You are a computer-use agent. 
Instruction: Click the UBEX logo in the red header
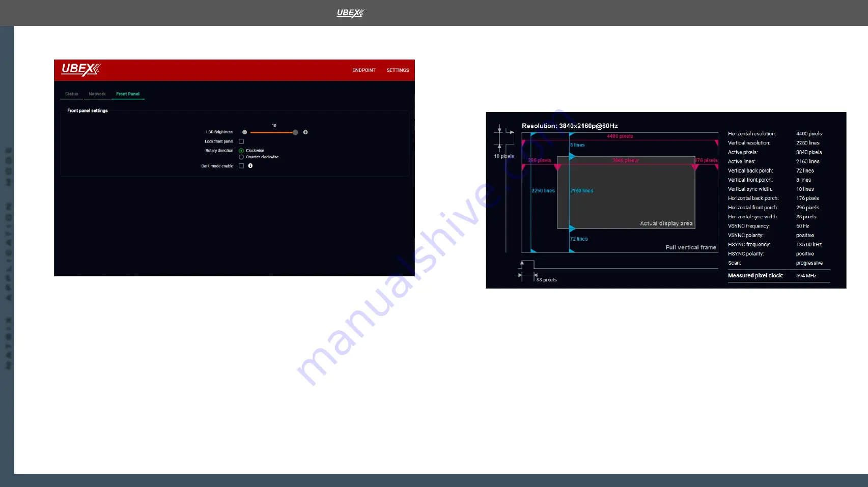click(x=81, y=69)
